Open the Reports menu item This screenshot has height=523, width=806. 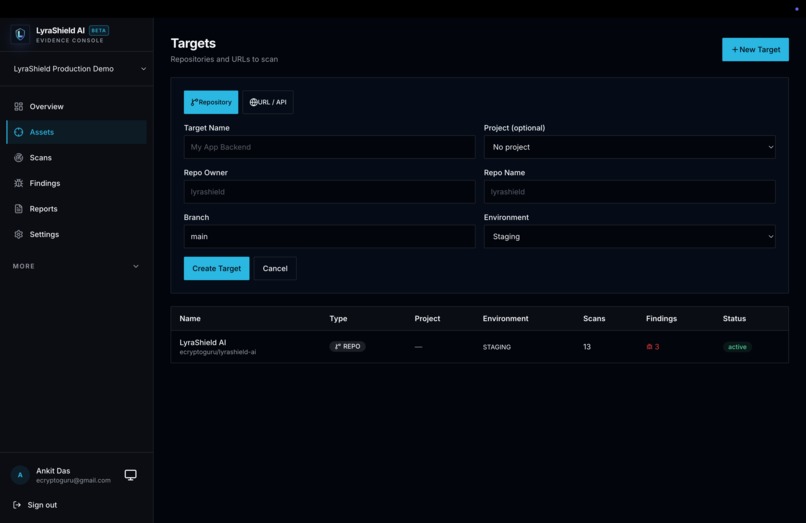[77, 209]
